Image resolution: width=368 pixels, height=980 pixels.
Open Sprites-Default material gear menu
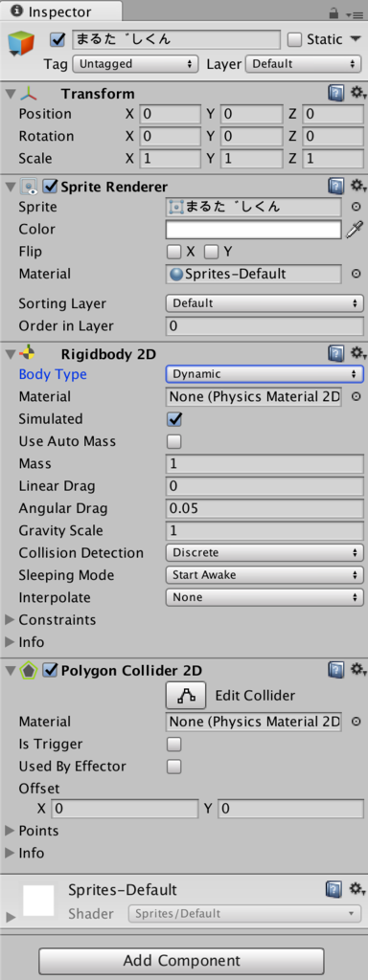(x=357, y=889)
